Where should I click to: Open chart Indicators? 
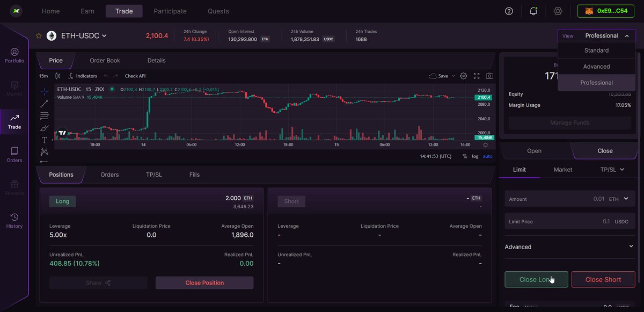(83, 76)
